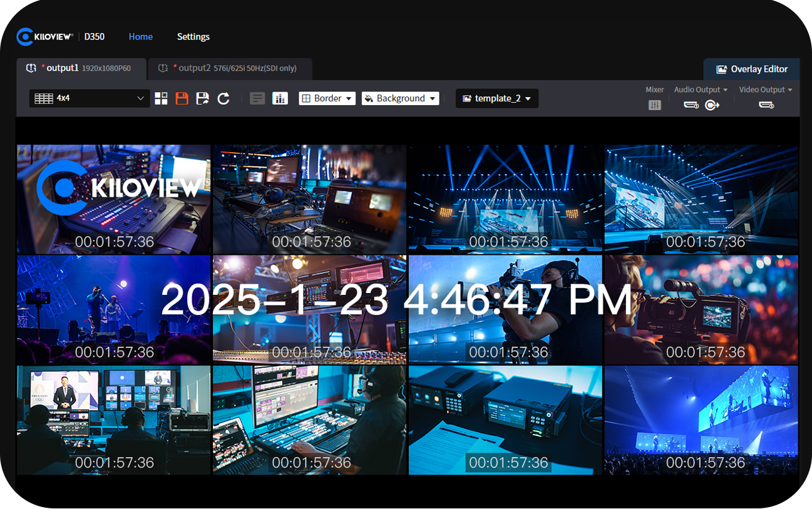Expand the template_2 overlay dropdown
Viewport: 812px width, 509px height.
pyautogui.click(x=496, y=98)
